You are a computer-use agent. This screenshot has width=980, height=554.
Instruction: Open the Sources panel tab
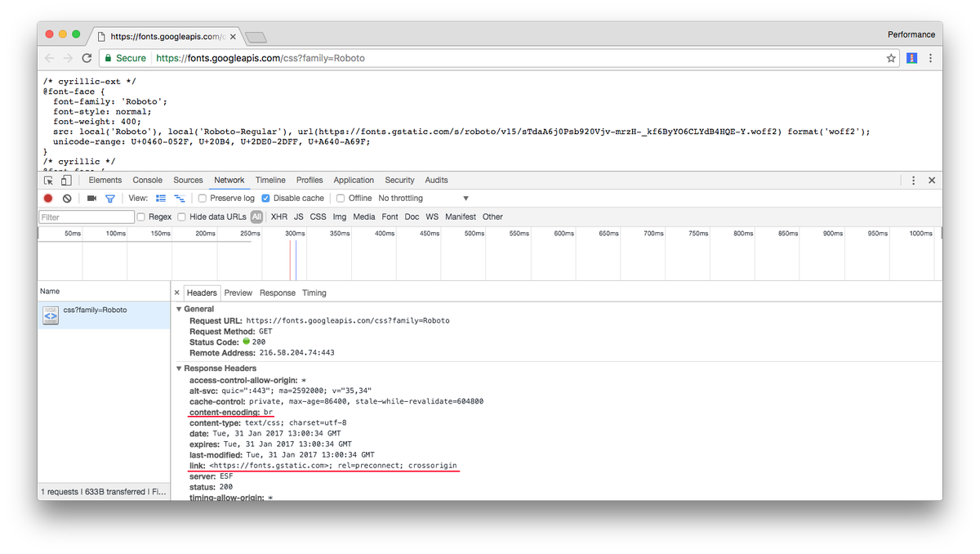(188, 181)
